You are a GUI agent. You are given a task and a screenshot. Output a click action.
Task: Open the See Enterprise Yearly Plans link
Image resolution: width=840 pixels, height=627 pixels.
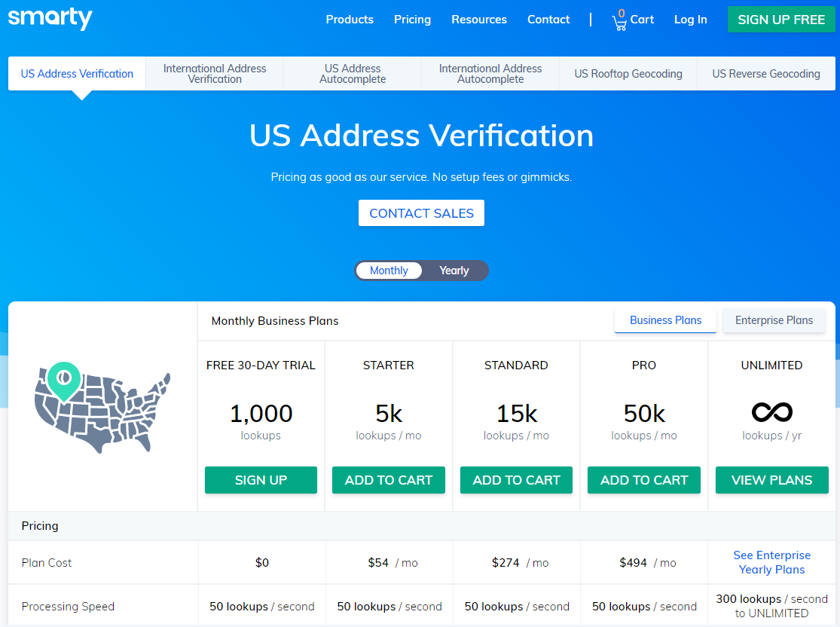tap(772, 562)
